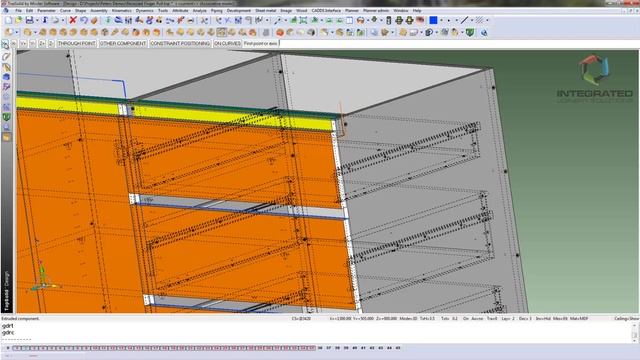
Task: Click the blue information icon in toolbar
Action: pos(45,20)
